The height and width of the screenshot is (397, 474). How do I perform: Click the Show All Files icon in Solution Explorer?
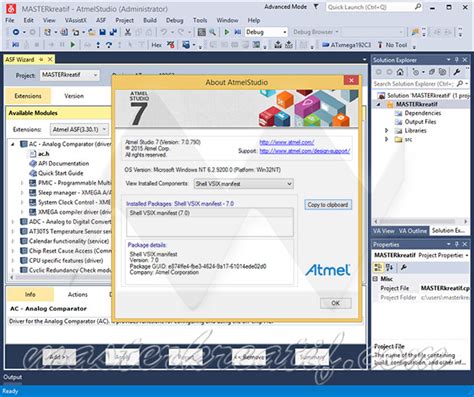coord(443,72)
